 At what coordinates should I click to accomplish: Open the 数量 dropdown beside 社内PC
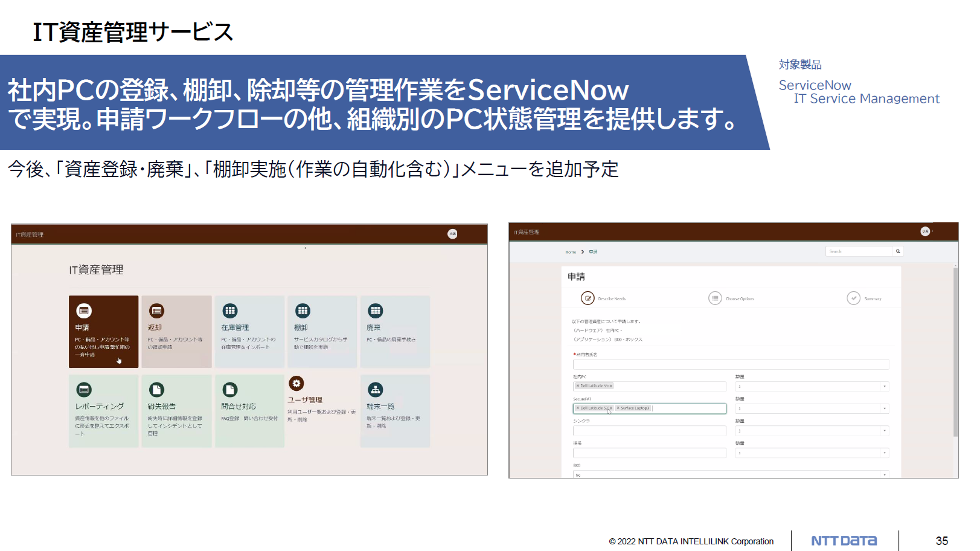click(x=812, y=387)
